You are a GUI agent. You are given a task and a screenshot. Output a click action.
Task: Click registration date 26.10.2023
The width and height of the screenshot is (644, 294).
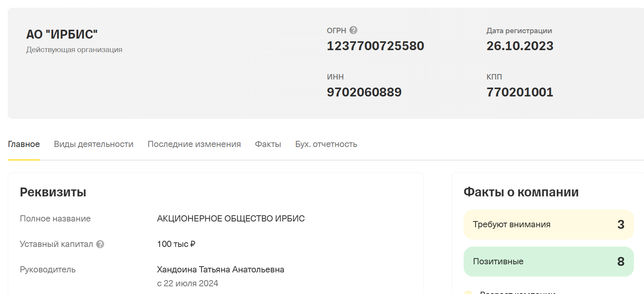(520, 46)
